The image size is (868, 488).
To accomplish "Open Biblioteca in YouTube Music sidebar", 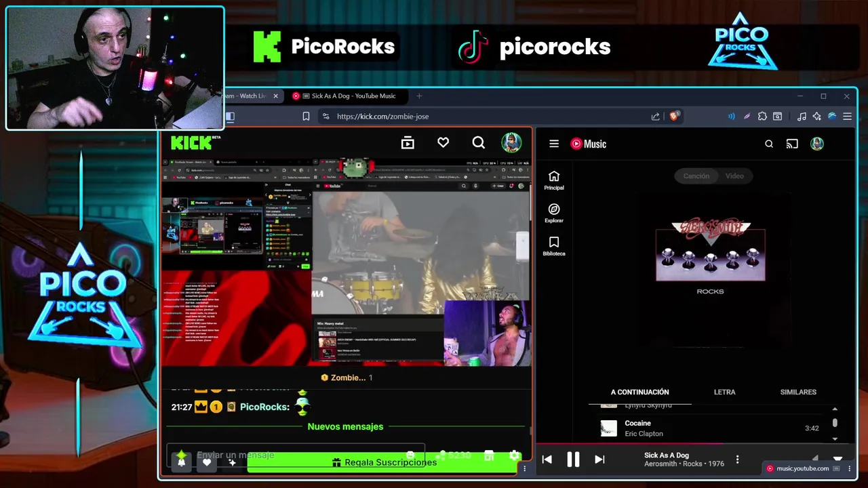I will [554, 247].
